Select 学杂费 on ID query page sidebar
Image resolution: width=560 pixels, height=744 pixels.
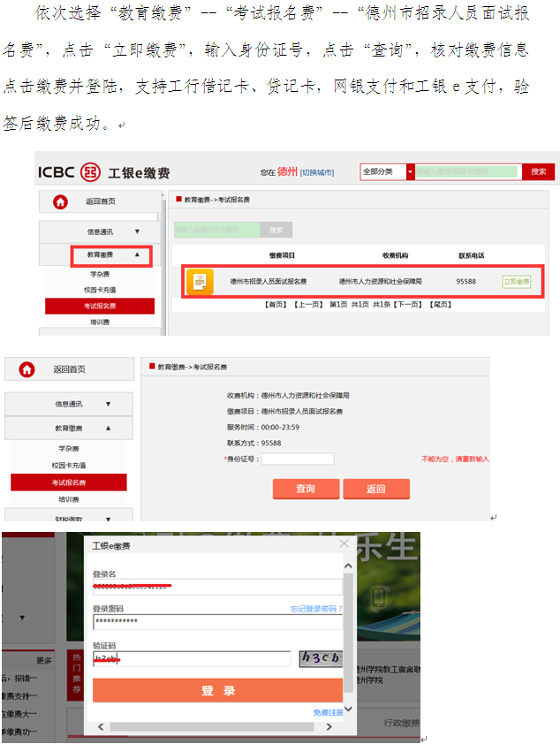tap(69, 449)
